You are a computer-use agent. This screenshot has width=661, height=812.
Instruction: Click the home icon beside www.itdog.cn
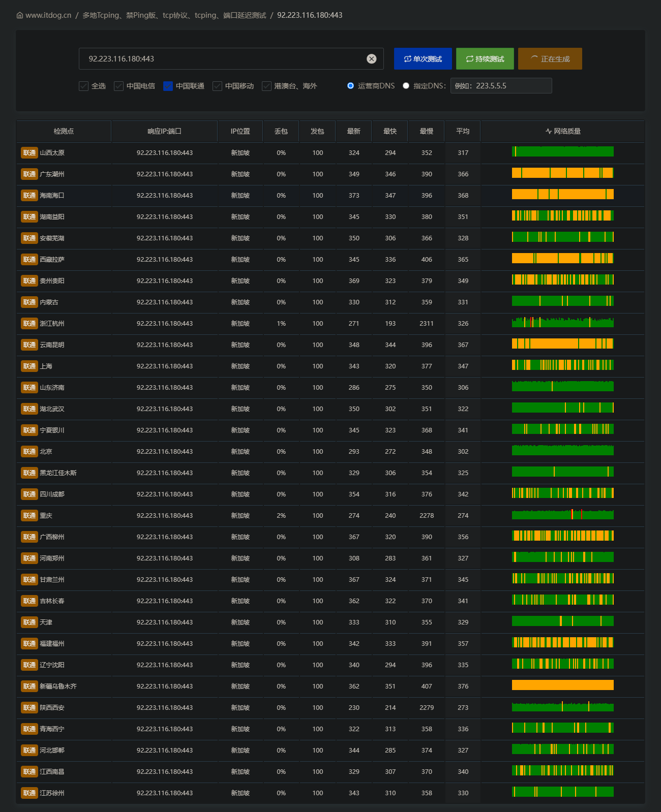pyautogui.click(x=20, y=15)
